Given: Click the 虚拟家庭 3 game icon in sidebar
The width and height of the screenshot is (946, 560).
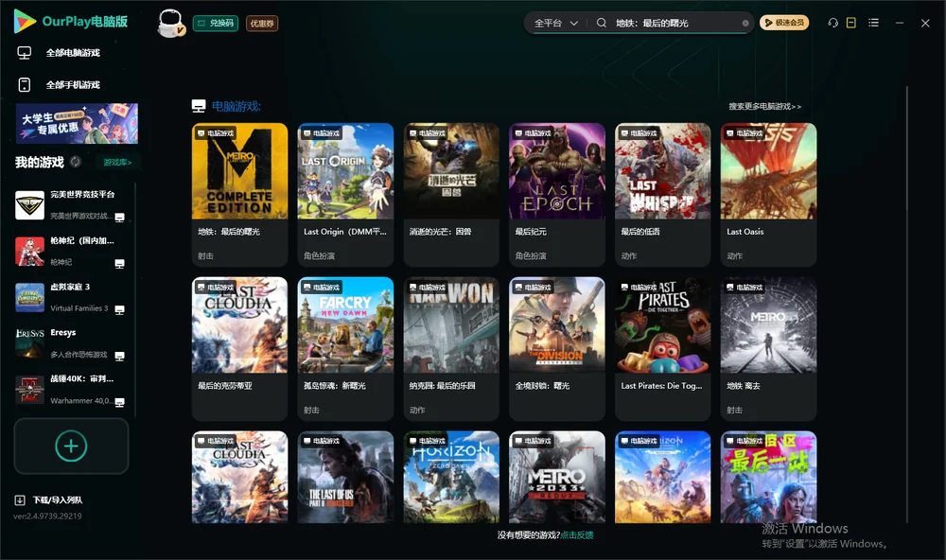Looking at the screenshot, I should (x=29, y=297).
